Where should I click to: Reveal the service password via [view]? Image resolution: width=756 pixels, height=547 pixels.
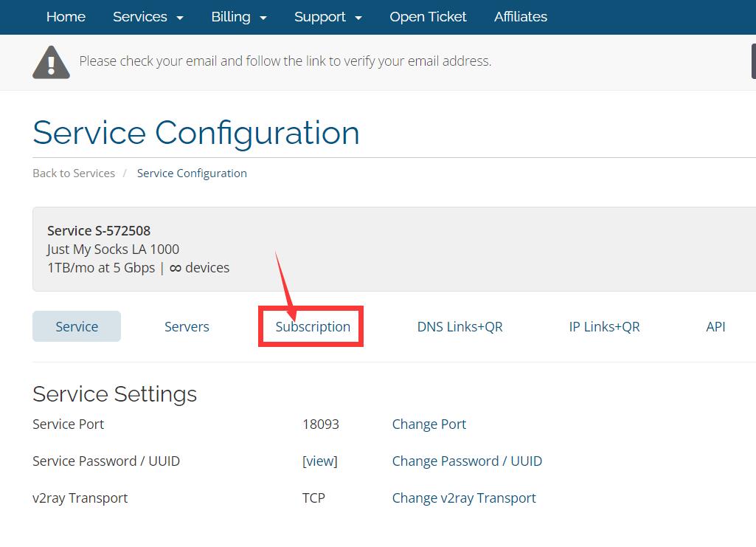[319, 461]
